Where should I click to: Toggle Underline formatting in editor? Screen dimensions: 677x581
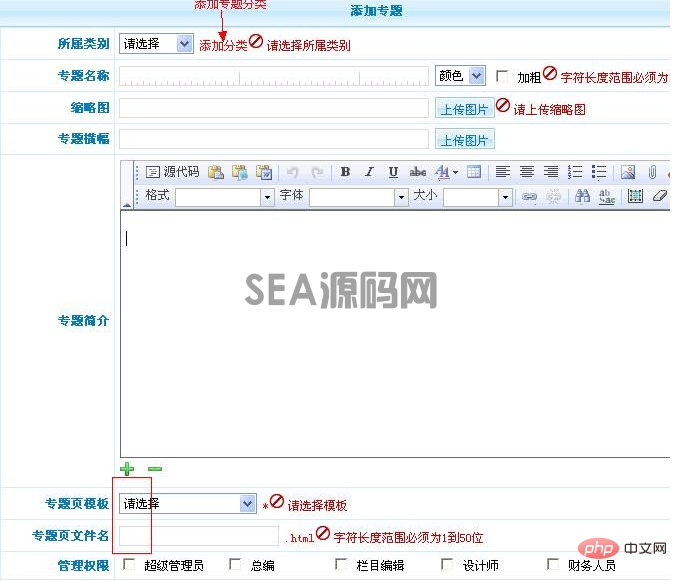point(393,172)
